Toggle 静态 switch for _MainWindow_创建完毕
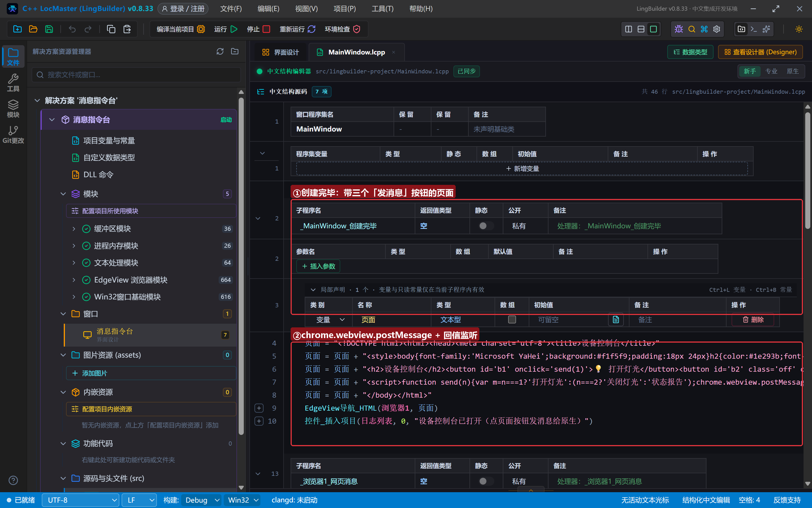The image size is (812, 508). 486,226
